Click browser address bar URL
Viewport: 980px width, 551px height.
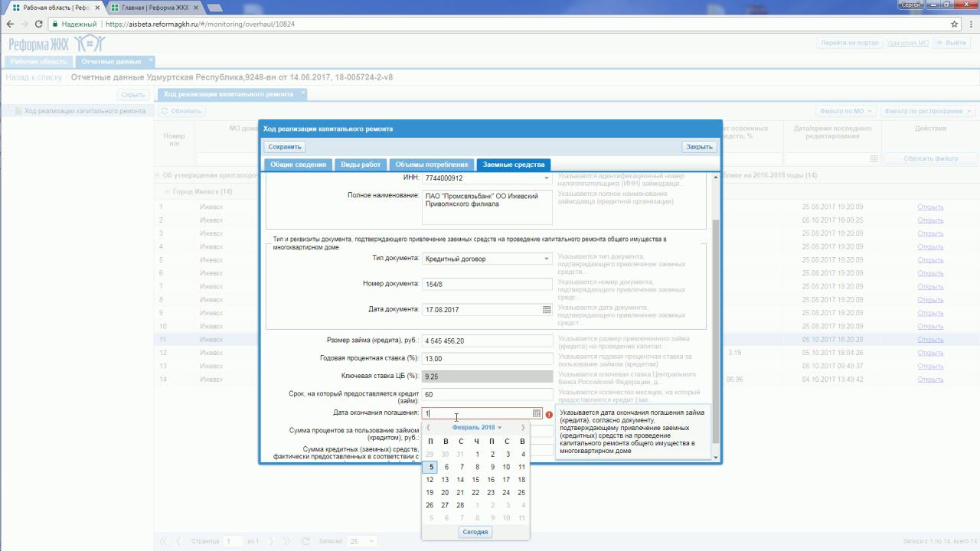click(x=200, y=24)
